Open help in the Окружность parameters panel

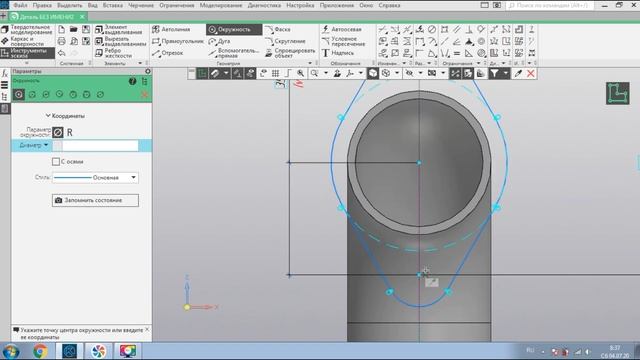click(132, 81)
